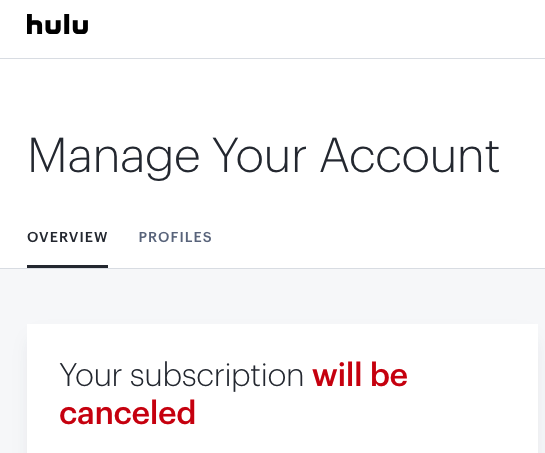Click the blank space right of the Profiles tab
The height and width of the screenshot is (453, 545).
pyautogui.click(x=375, y=237)
